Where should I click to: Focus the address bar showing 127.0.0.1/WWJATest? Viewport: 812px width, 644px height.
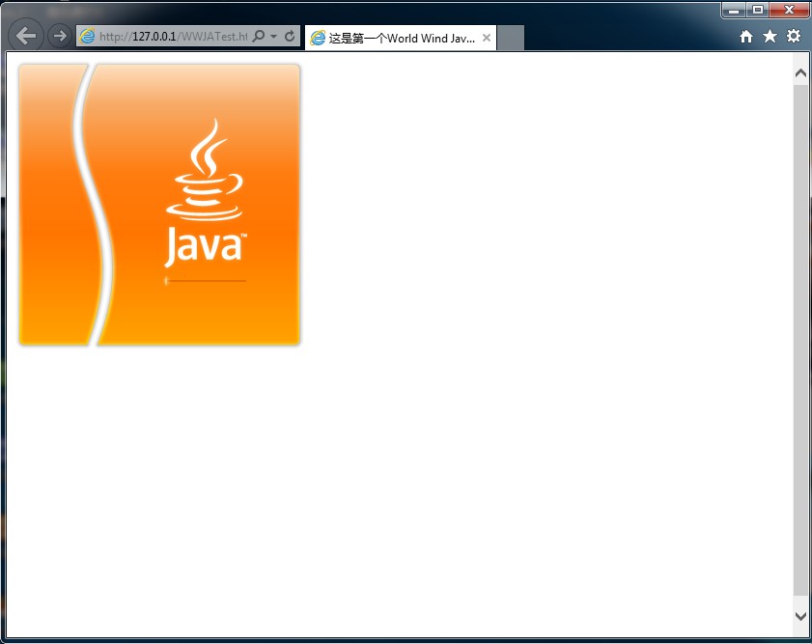pyautogui.click(x=173, y=37)
